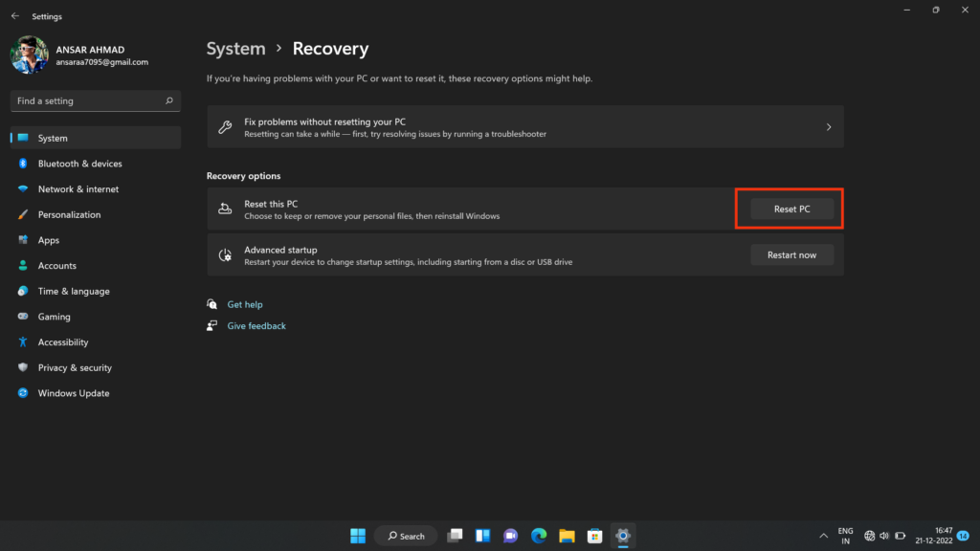Screen dimensions: 980x551
Task: Click the ENG IN language indicator
Action: click(846, 536)
